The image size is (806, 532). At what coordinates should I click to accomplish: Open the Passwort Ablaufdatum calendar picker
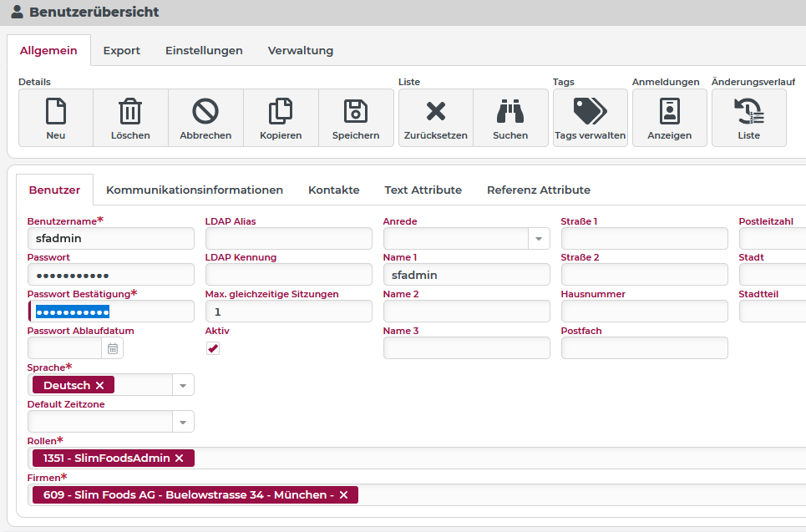click(113, 348)
